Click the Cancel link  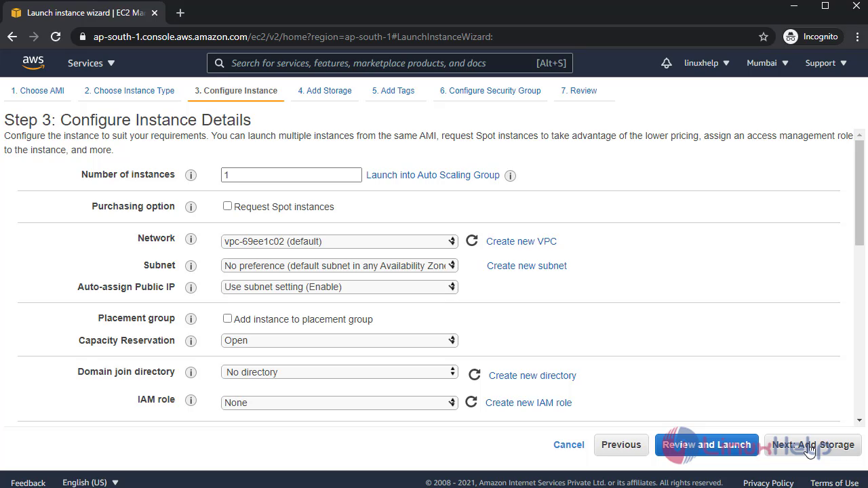(x=569, y=445)
